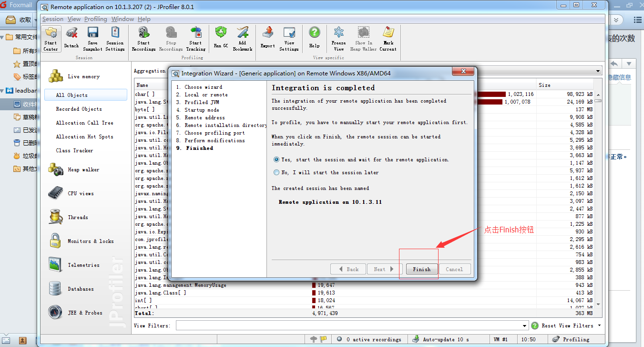Click Cancel in the Integration Wizard
This screenshot has height=347, width=644.
point(454,269)
